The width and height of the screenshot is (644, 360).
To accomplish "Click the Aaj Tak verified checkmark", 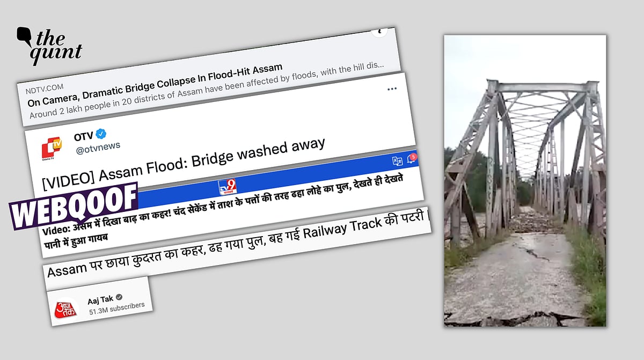I will coord(119,297).
